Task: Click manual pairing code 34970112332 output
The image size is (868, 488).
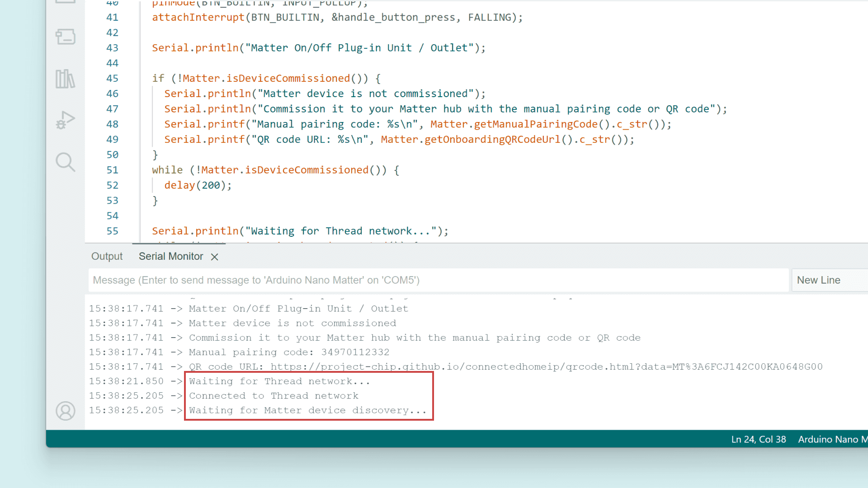Action: coord(355,352)
